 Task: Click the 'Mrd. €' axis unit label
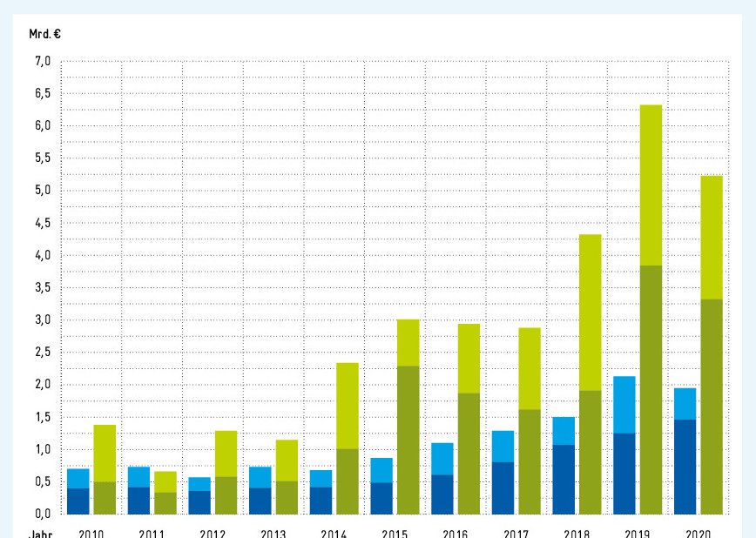[44, 35]
